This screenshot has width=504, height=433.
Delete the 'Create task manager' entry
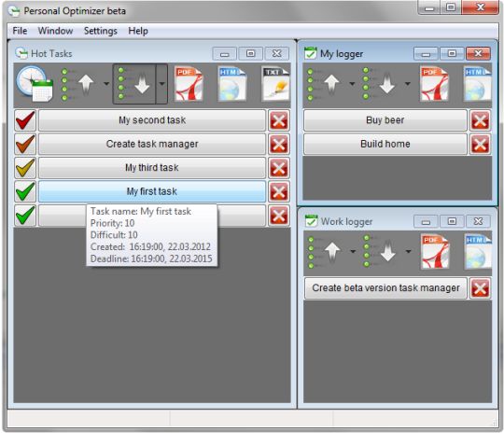click(x=279, y=144)
